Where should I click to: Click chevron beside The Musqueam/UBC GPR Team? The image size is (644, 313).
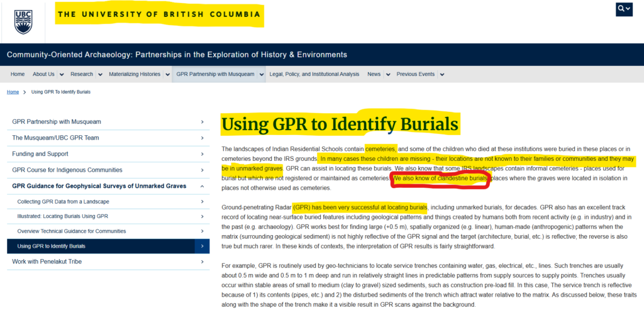[201, 138]
